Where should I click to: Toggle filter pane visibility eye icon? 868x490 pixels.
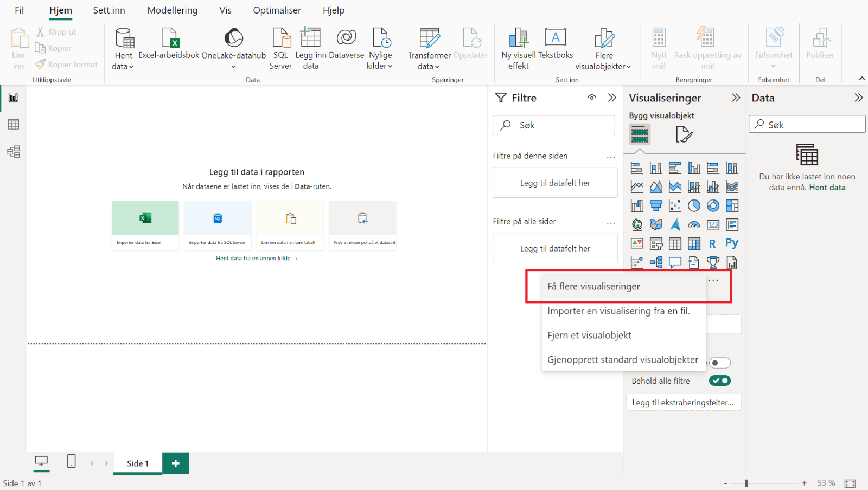[592, 98]
